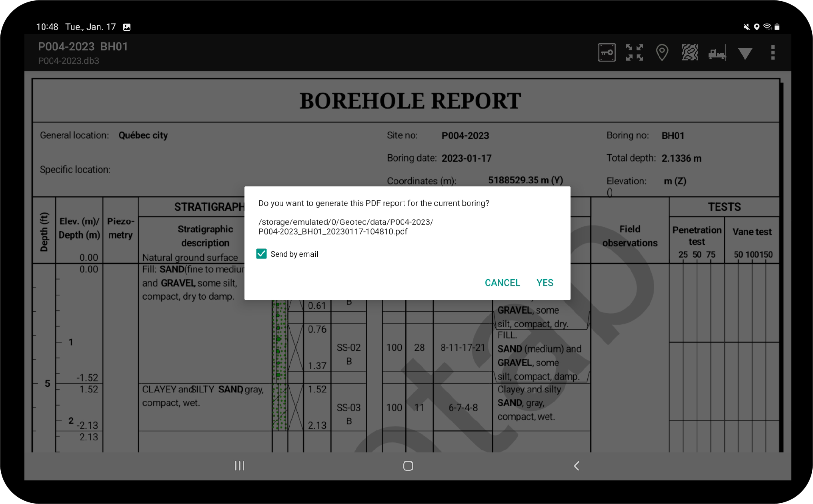Tap the Site no P004-2023 value
813x504 pixels.
(465, 136)
